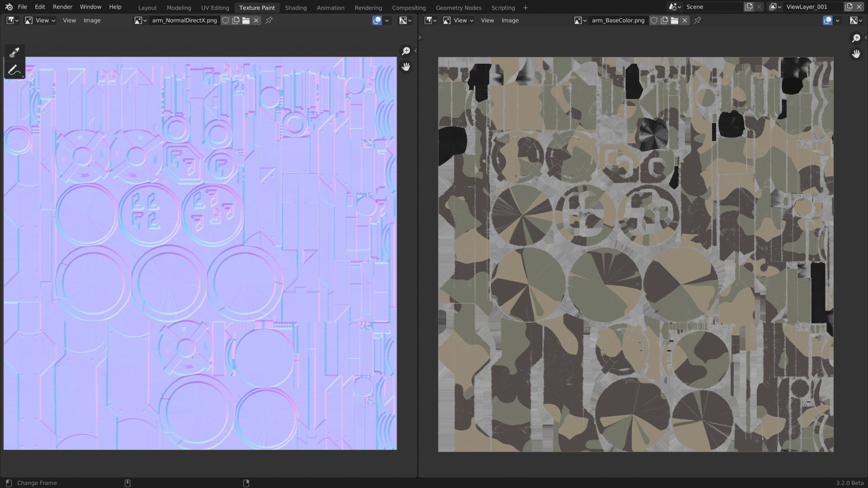
Task: Duplicate the arm_BaseColor.png image datablock
Action: click(664, 20)
